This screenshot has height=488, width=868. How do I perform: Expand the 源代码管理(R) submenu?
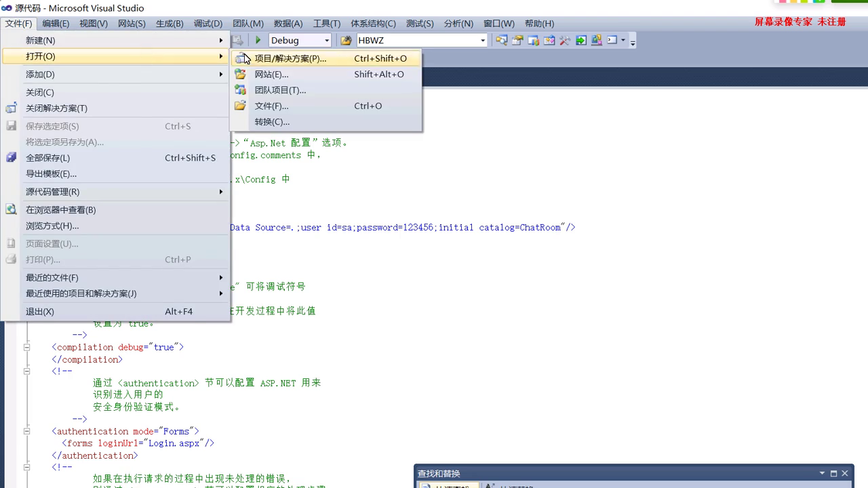coord(221,192)
